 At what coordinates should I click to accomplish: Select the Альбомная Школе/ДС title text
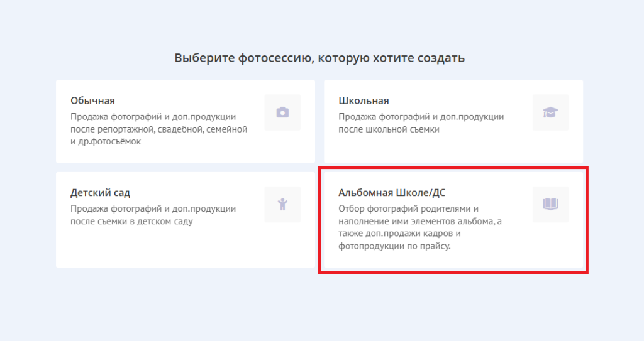click(392, 192)
